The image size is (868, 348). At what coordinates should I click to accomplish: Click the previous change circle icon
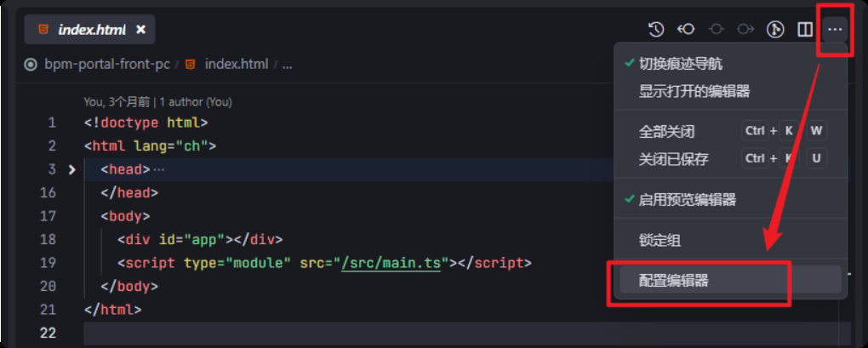(x=717, y=29)
